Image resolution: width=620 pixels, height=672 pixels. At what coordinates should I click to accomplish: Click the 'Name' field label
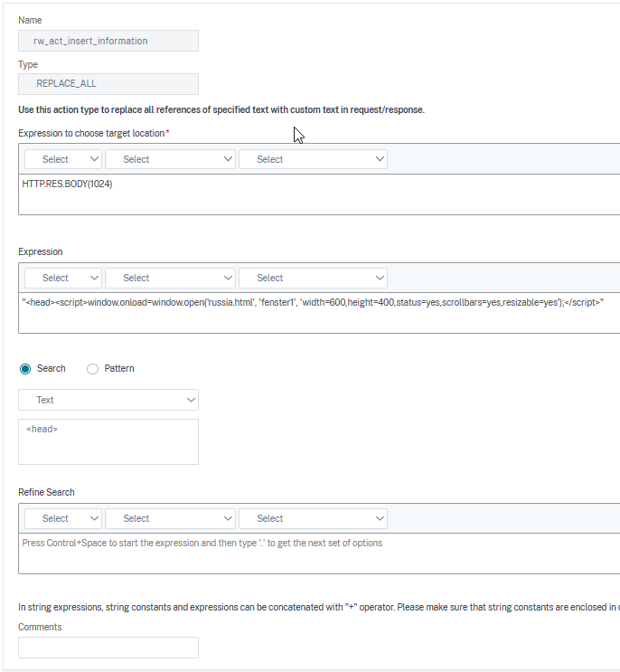[x=30, y=20]
